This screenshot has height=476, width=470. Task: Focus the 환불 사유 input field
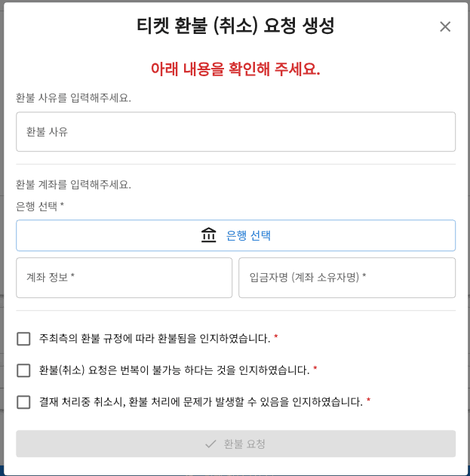[235, 132]
